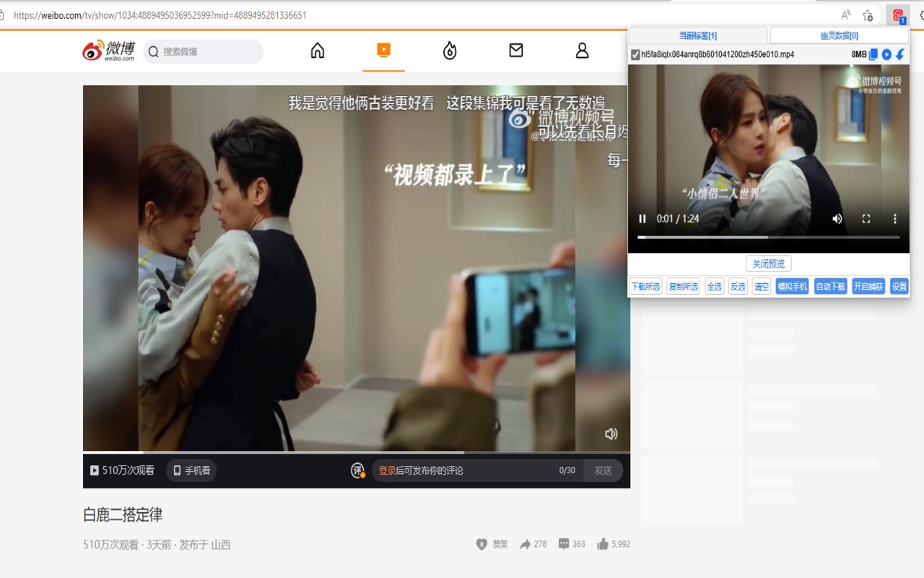Click the 全选 button

(x=714, y=286)
